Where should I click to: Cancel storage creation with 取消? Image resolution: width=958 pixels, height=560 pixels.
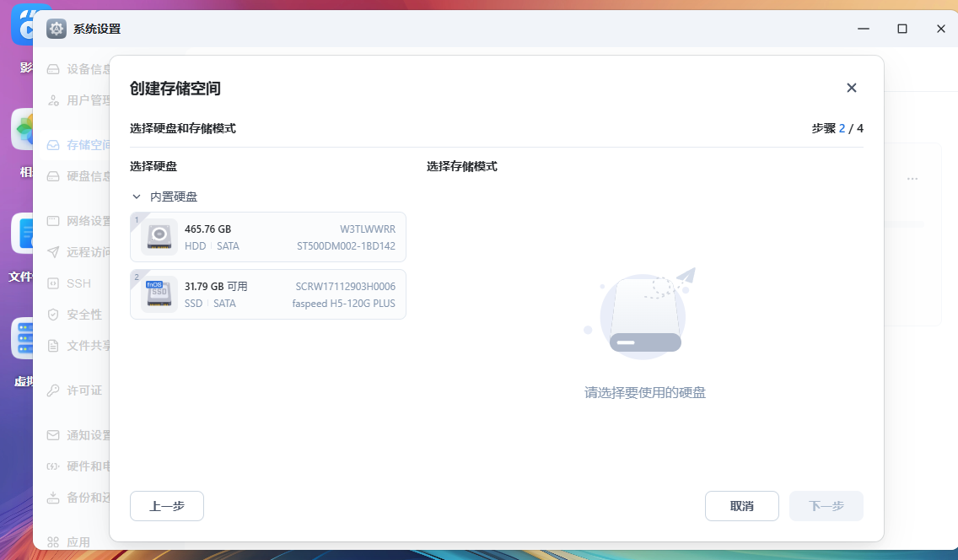click(742, 506)
